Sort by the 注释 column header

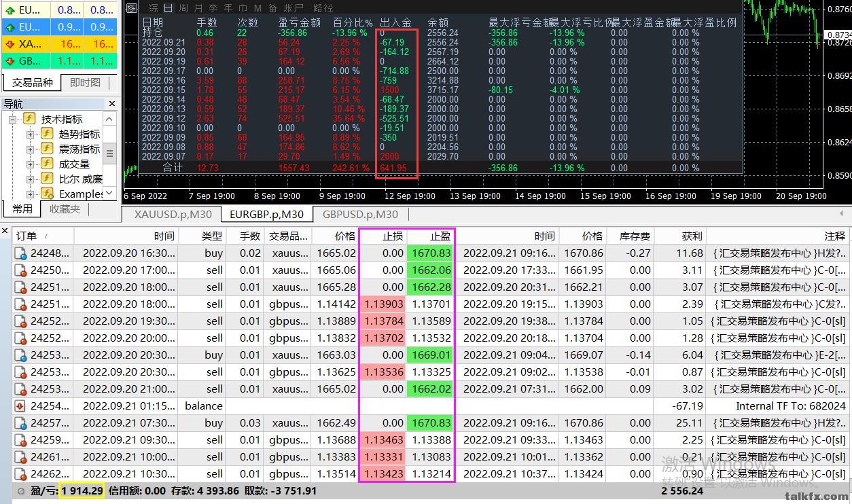(779, 236)
